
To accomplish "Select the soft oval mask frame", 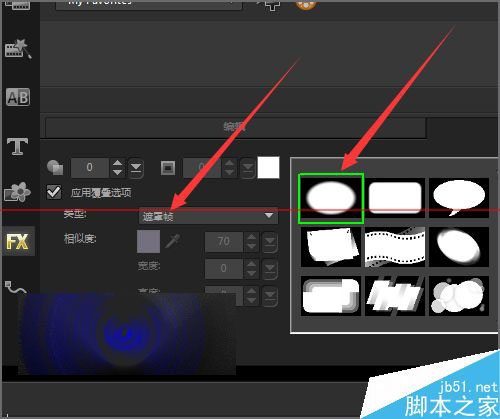I will pyautogui.click(x=331, y=198).
